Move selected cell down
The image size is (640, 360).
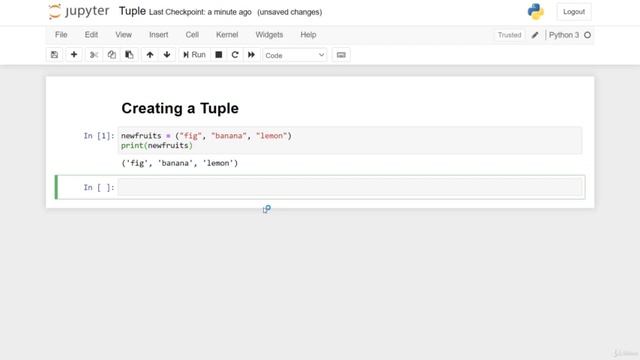167,55
